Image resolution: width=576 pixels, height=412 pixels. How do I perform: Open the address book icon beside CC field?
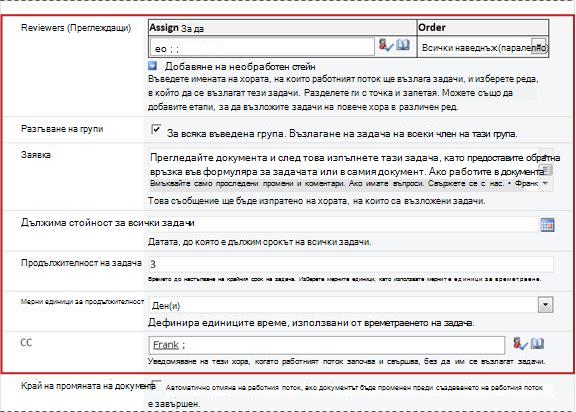click(x=537, y=344)
